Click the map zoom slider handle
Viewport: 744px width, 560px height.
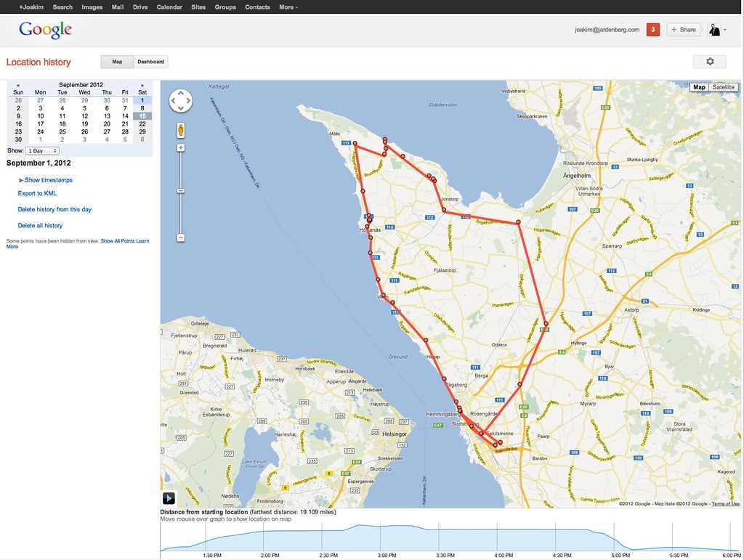click(x=181, y=191)
